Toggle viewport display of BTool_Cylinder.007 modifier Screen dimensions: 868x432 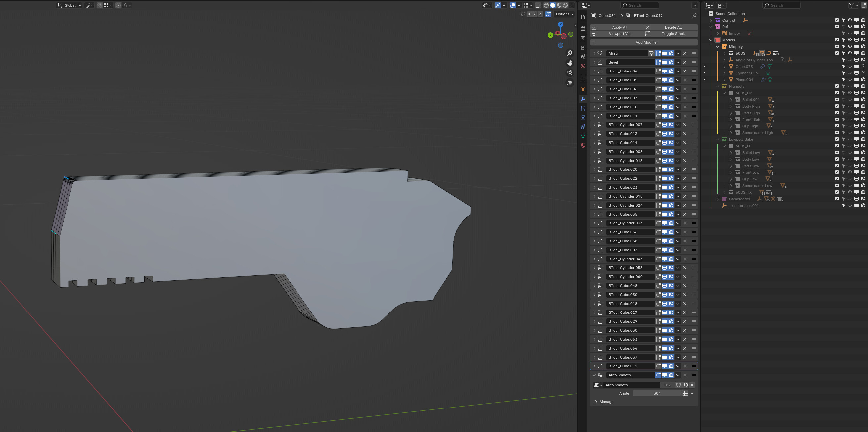[665, 125]
